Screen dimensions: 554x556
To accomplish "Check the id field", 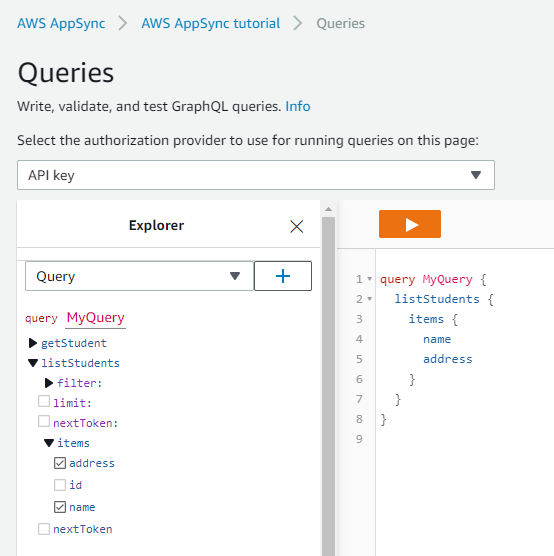I will (x=60, y=485).
